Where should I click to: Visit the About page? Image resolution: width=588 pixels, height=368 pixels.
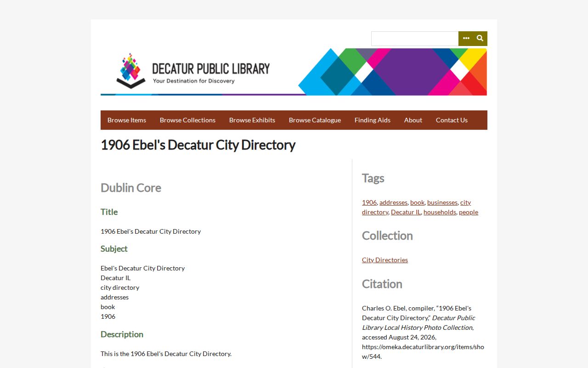[x=413, y=120]
